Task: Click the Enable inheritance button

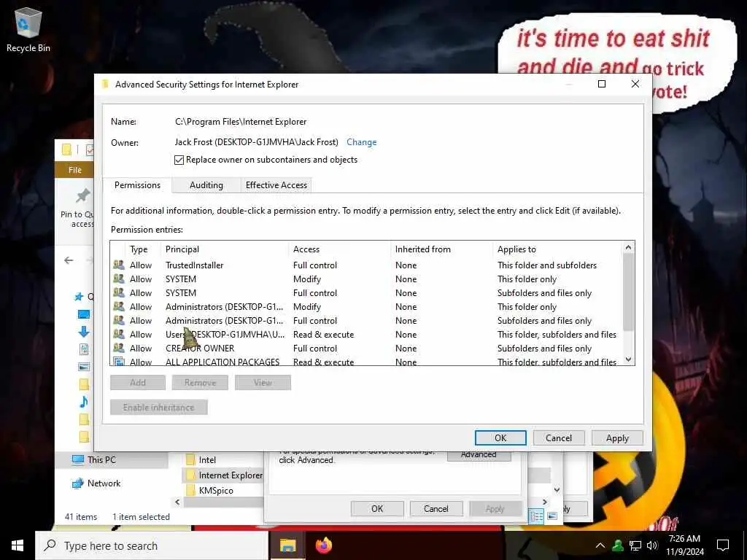Action: click(x=158, y=407)
